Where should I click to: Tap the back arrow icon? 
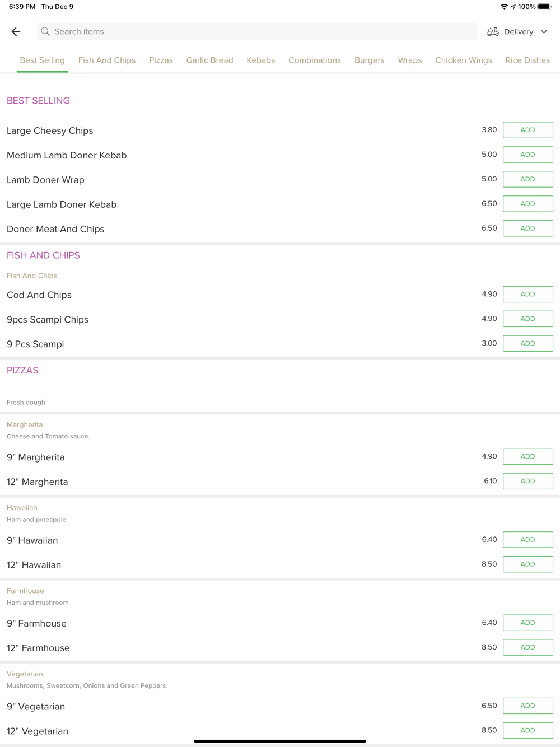pyautogui.click(x=16, y=32)
